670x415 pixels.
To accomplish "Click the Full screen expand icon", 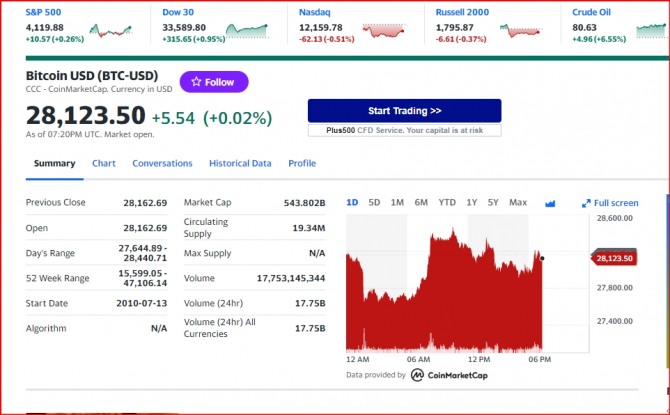I will tap(586, 203).
